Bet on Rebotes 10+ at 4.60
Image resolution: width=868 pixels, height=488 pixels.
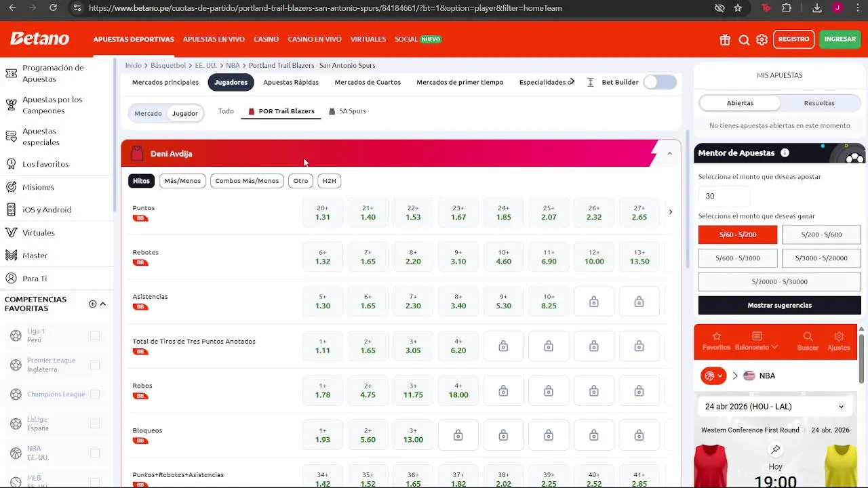click(503, 257)
